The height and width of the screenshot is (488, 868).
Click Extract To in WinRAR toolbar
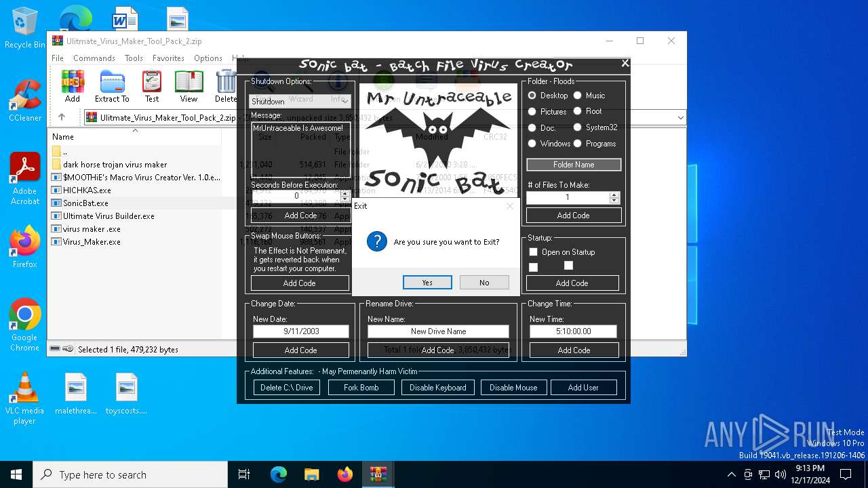pos(112,85)
